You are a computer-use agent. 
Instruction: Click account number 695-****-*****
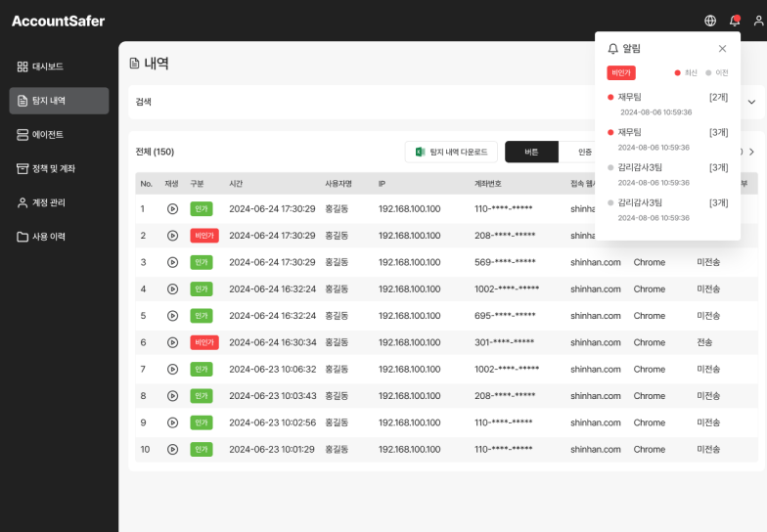tap(505, 316)
